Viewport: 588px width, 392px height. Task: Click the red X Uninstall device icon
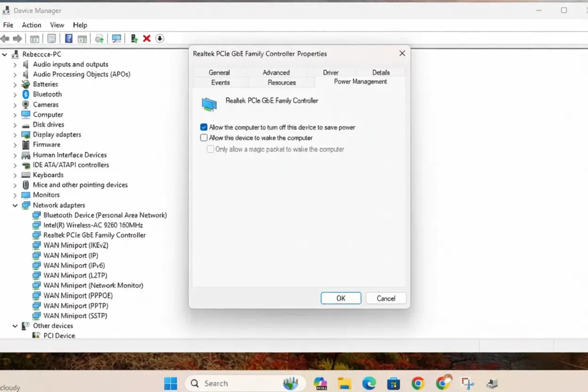[x=147, y=39]
